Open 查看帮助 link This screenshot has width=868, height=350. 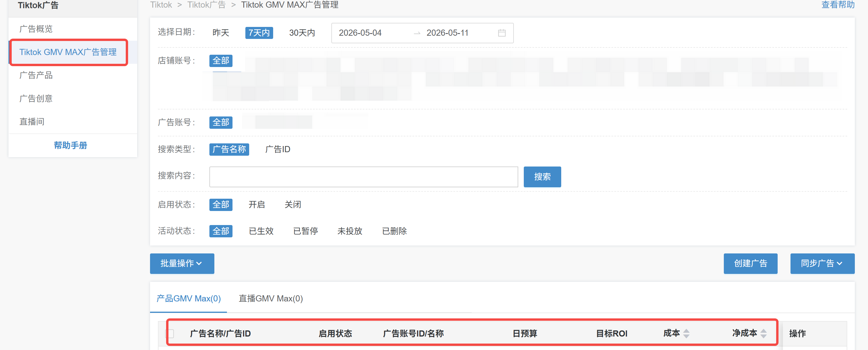click(x=838, y=5)
